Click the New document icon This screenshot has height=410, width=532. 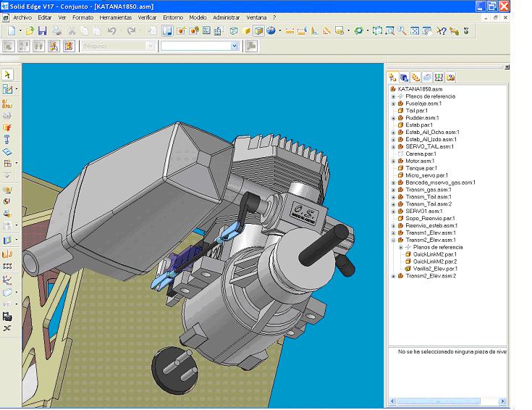(12, 31)
